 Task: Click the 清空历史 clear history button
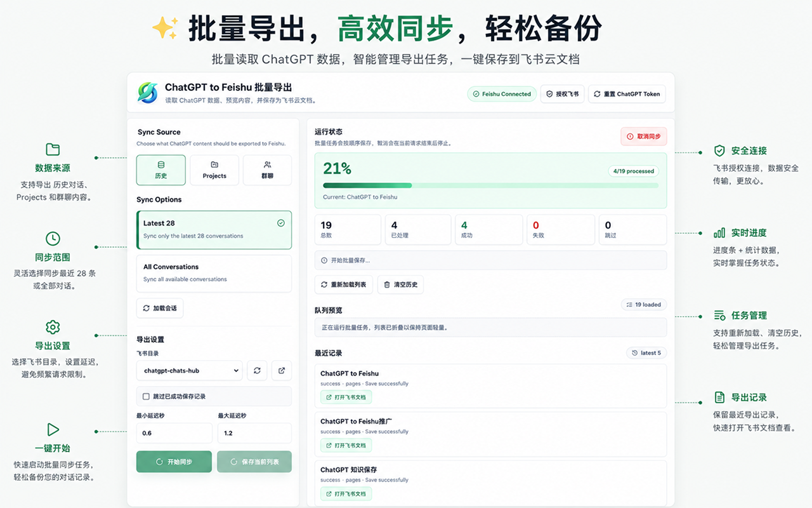[400, 284]
